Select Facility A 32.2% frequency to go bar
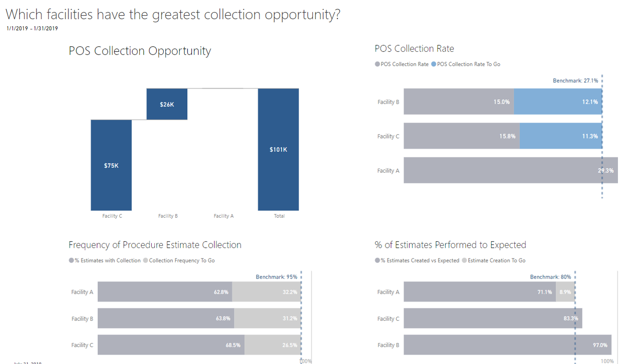 tap(266, 292)
